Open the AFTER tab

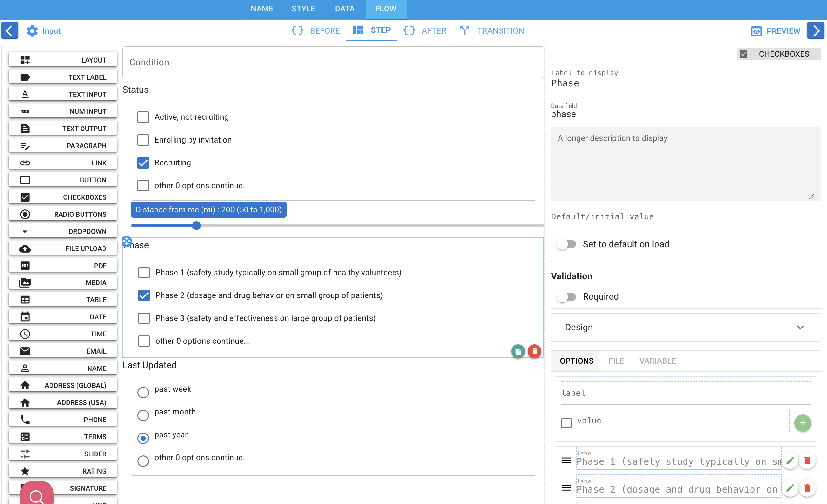(x=425, y=30)
